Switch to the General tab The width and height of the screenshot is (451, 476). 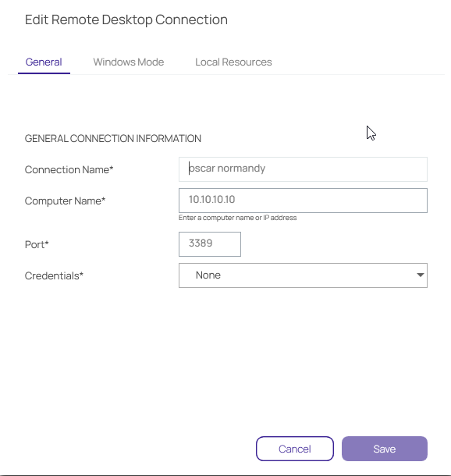[44, 62]
